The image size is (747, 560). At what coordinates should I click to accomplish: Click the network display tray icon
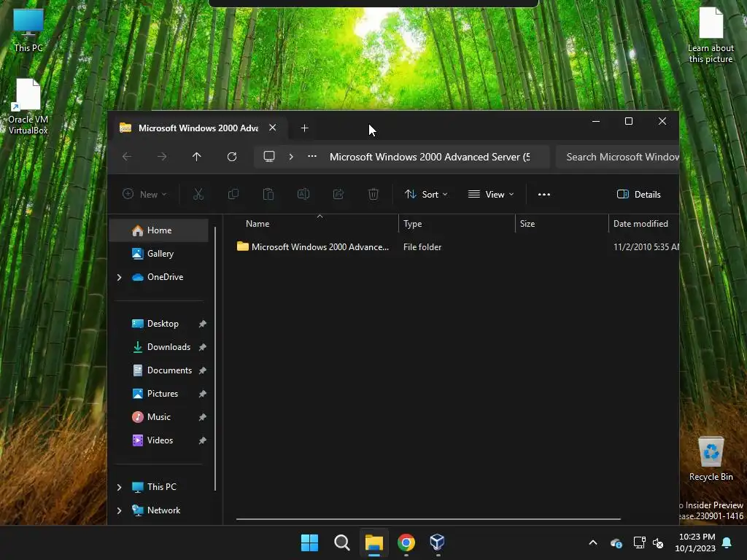point(639,542)
